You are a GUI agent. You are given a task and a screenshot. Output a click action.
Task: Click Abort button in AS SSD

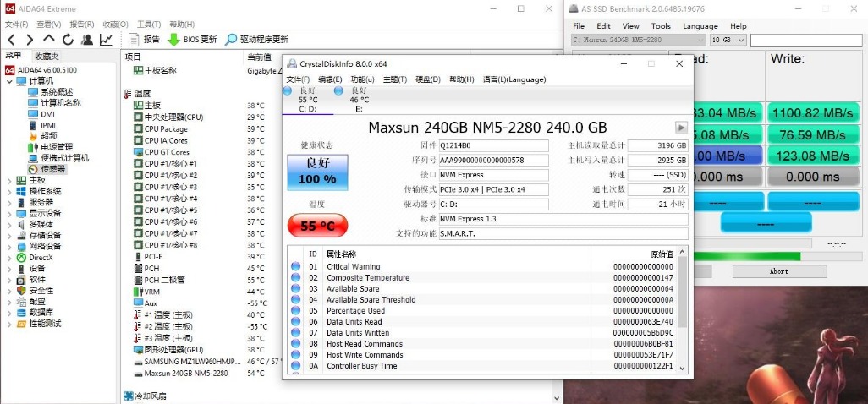pos(779,271)
